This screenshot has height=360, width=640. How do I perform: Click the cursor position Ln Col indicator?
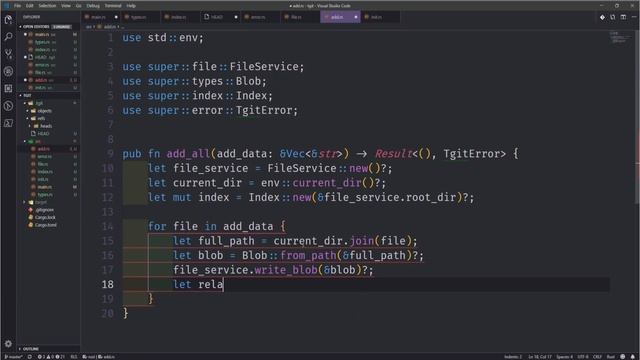pyautogui.click(x=540, y=357)
